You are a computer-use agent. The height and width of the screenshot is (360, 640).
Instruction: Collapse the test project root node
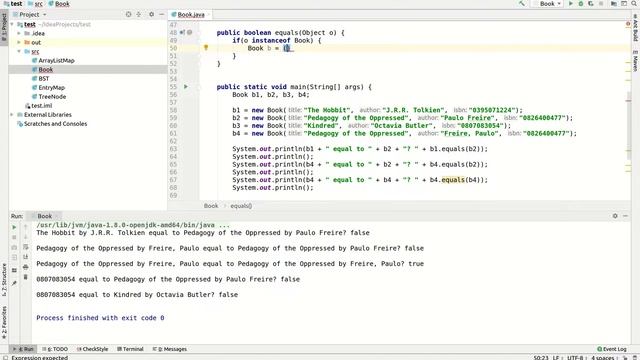coord(12,24)
